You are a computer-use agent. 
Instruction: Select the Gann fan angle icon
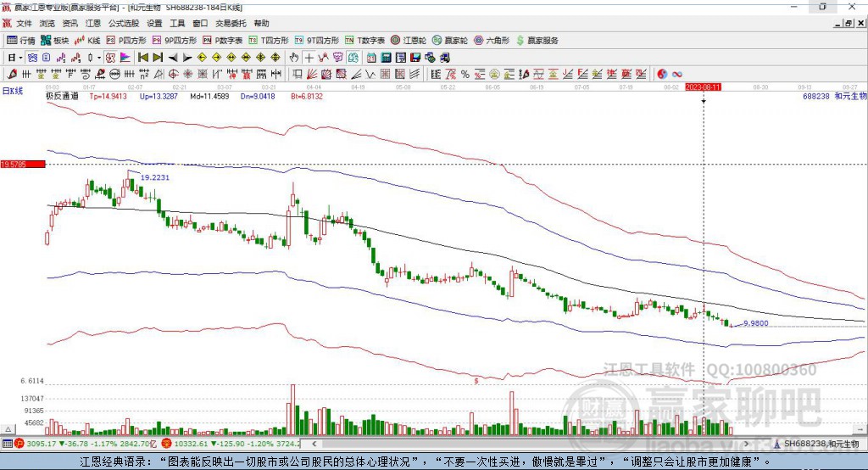(312, 74)
